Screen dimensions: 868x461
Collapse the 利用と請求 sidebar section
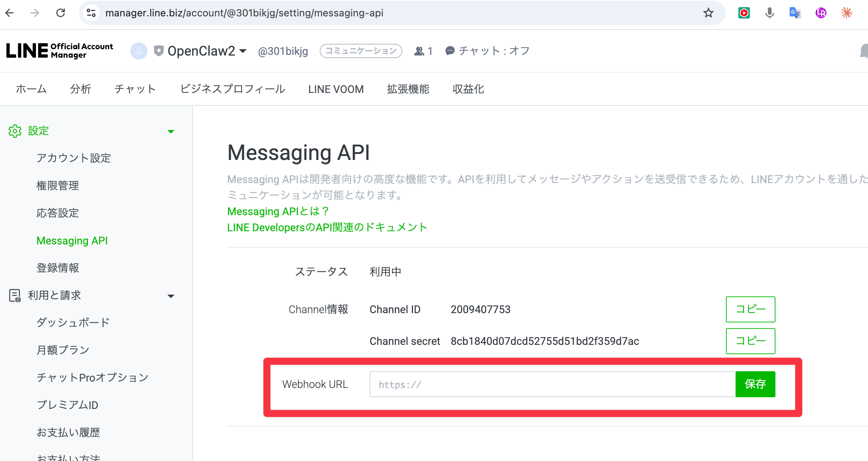171,296
